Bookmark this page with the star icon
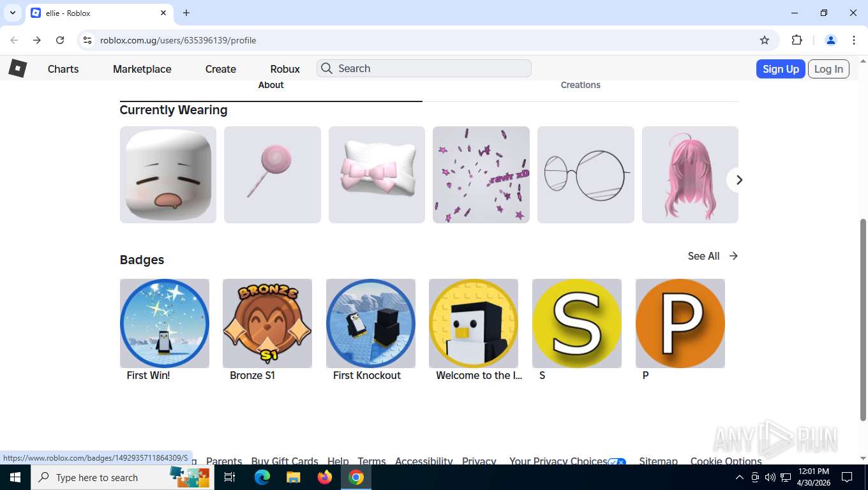This screenshot has height=490, width=868. tap(765, 40)
